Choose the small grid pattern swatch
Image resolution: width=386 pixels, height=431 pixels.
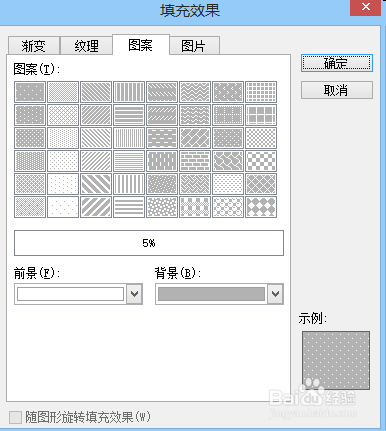pyautogui.click(x=261, y=92)
